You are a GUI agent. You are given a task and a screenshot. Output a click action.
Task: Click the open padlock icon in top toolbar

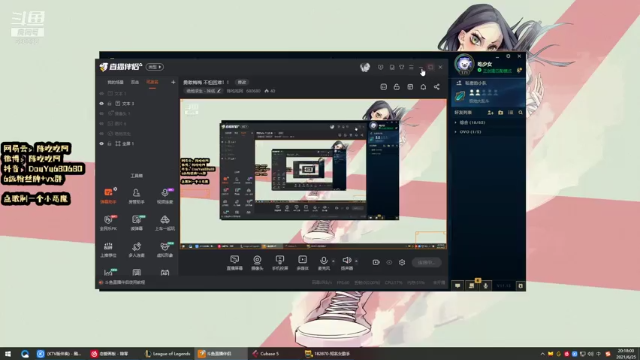[x=396, y=87]
